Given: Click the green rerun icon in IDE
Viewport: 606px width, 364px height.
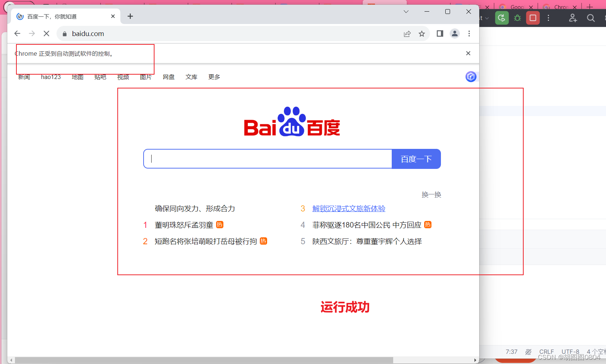Looking at the screenshot, I should tap(502, 18).
